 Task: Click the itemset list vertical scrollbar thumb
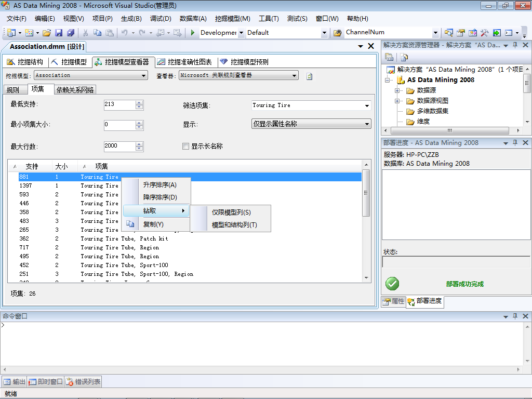(x=366, y=193)
